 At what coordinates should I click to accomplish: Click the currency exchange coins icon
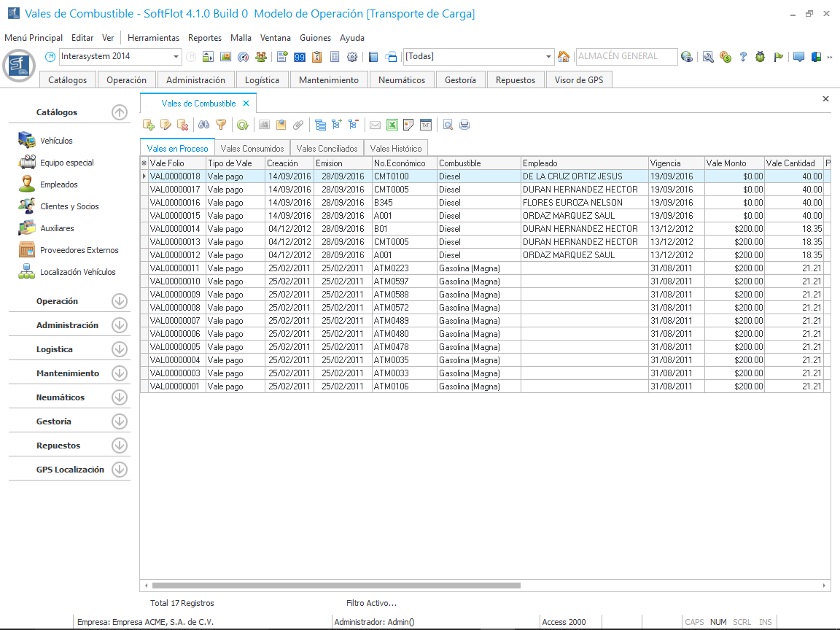725,57
